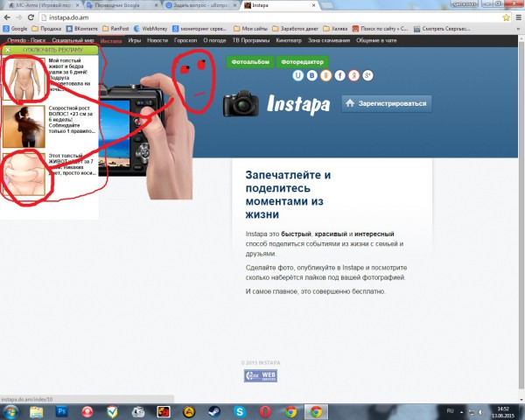This screenshot has height=420, width=525.
Task: Open Общение в чате in navigation
Action: click(x=376, y=40)
